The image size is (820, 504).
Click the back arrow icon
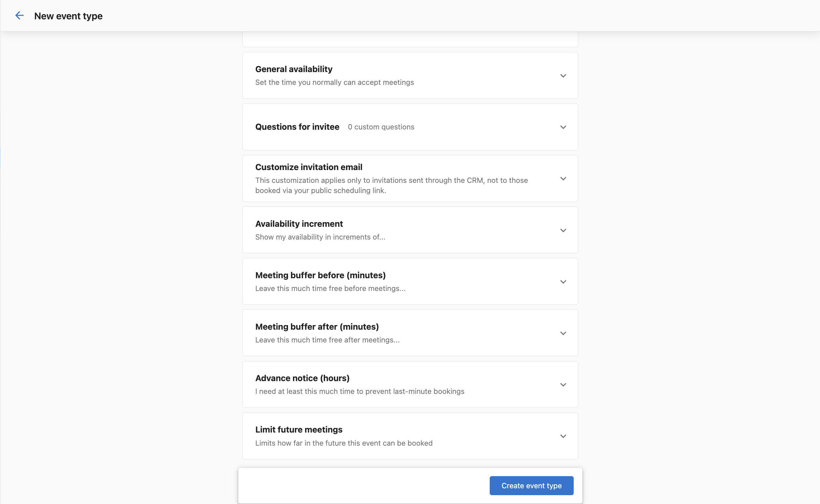(x=19, y=16)
